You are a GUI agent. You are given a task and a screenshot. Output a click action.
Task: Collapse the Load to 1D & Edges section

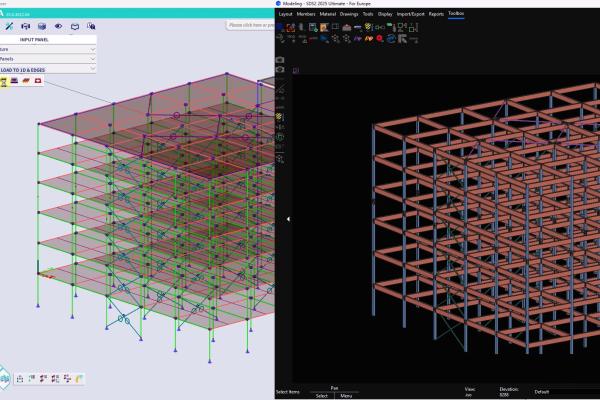coord(92,70)
